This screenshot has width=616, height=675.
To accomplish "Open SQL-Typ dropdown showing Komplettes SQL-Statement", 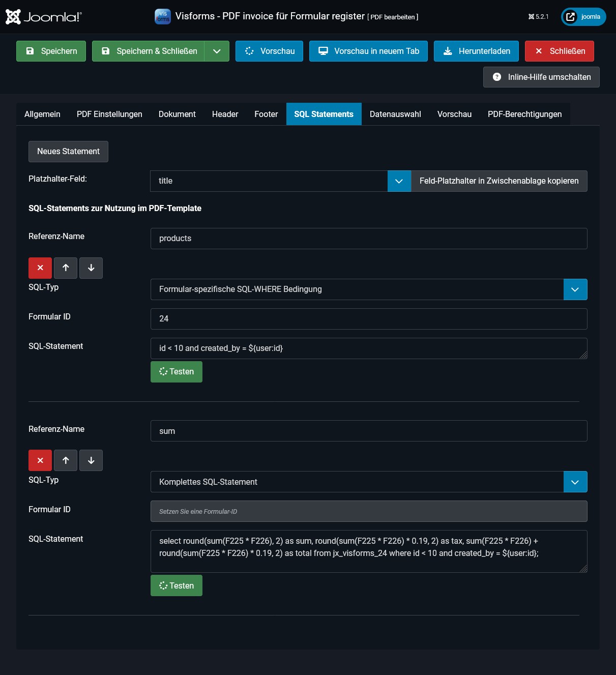I will click(x=575, y=482).
